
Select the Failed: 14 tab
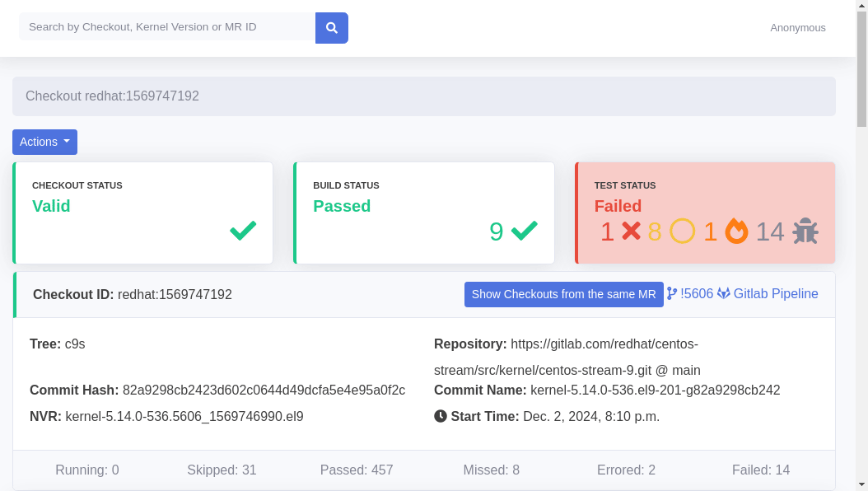[760, 470]
